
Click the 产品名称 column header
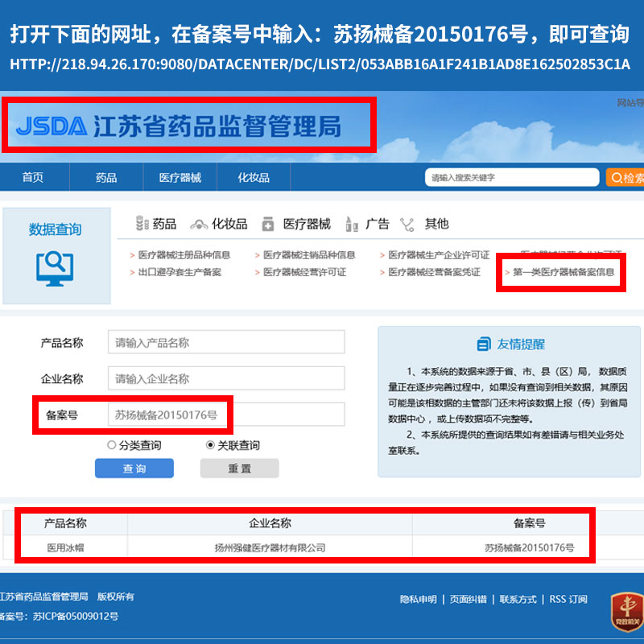point(65,522)
